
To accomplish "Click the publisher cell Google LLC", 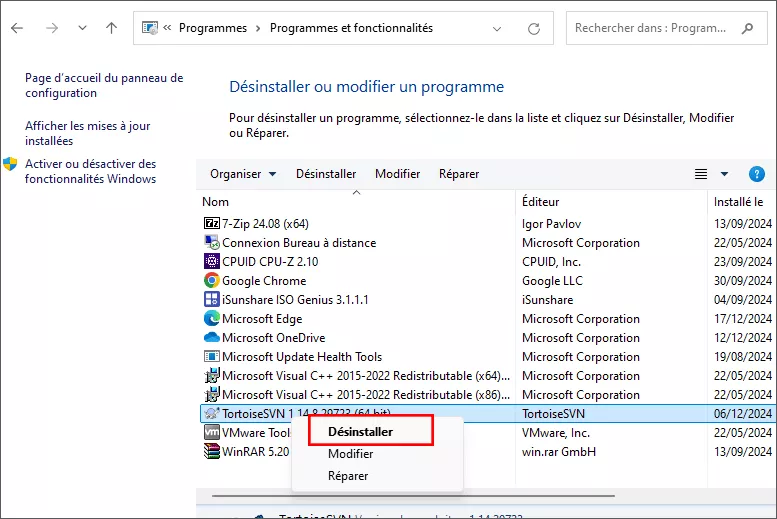I will (552, 281).
